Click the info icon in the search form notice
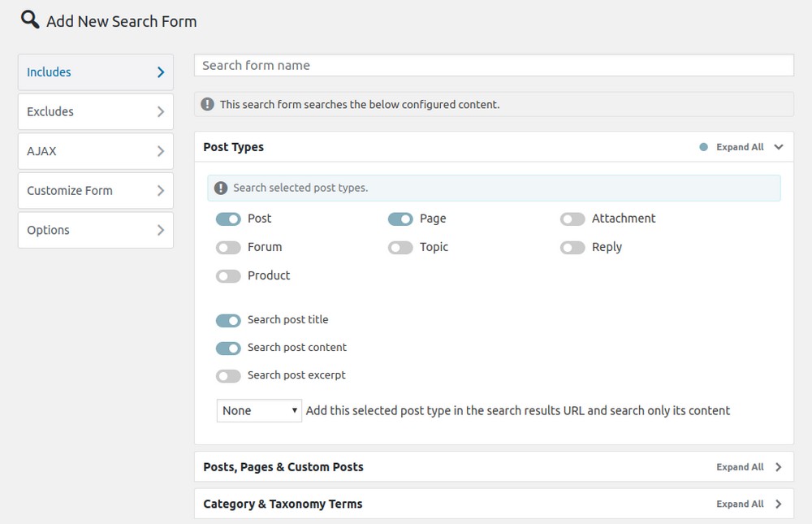This screenshot has width=812, height=524. click(208, 104)
